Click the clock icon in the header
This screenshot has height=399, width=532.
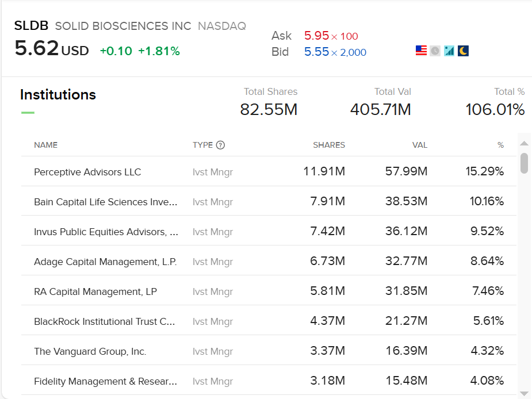coord(435,51)
